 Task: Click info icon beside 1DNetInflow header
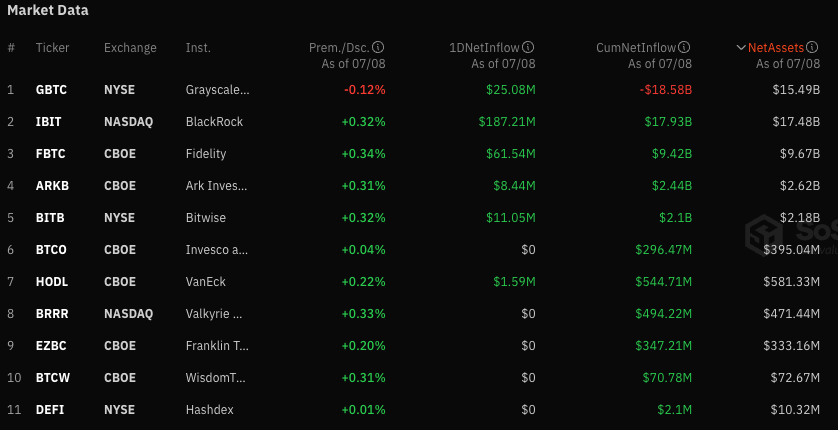tap(529, 47)
